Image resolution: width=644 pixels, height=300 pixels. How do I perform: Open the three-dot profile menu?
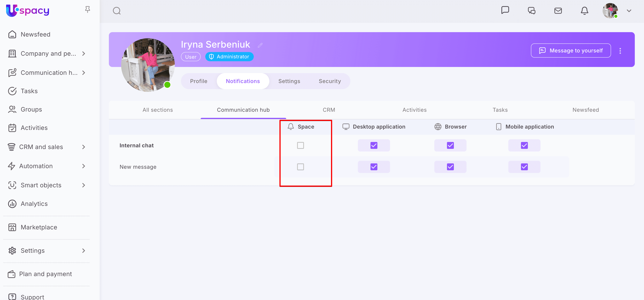click(x=620, y=51)
